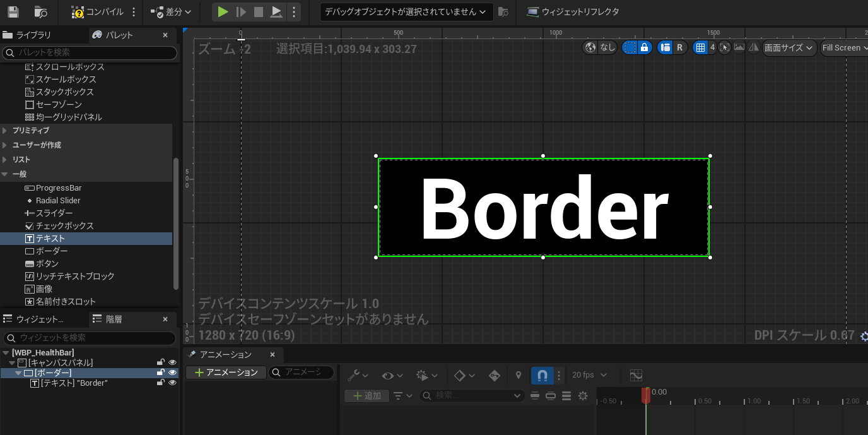Toggle visibility of the キャンバスパネル

172,363
